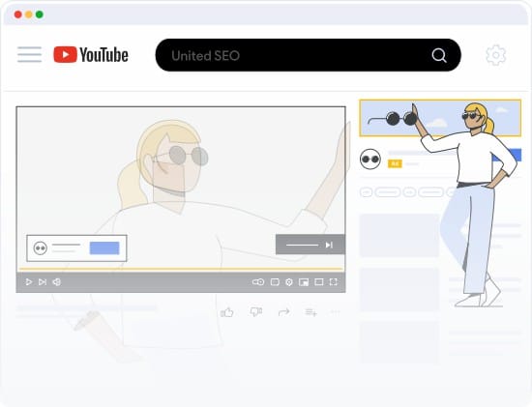This screenshot has height=407, width=532.
Task: Skip to next video in player controls
Action: 43,282
